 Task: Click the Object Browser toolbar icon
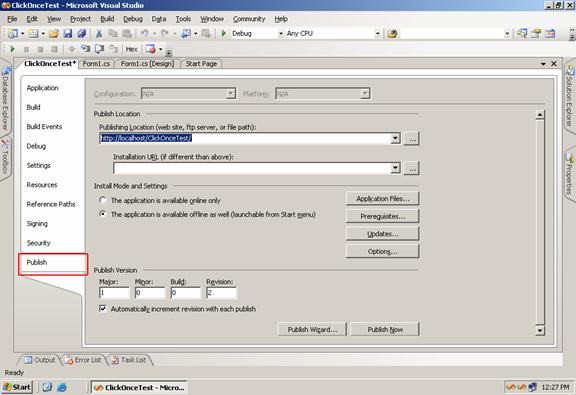[550, 33]
